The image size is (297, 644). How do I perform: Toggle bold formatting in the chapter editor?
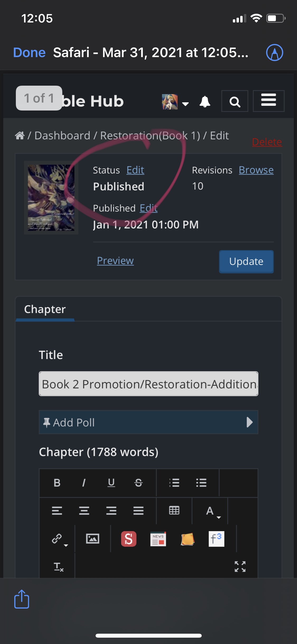coord(57,483)
